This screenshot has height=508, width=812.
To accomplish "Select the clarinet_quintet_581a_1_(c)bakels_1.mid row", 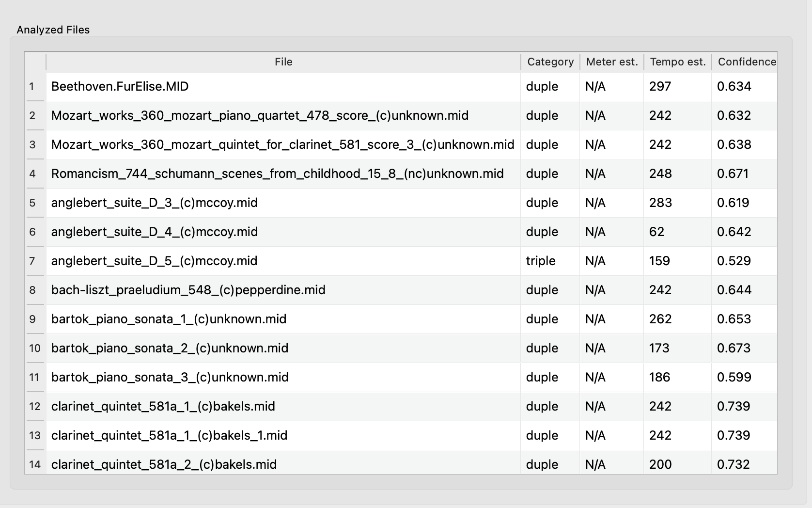I will coord(169,436).
